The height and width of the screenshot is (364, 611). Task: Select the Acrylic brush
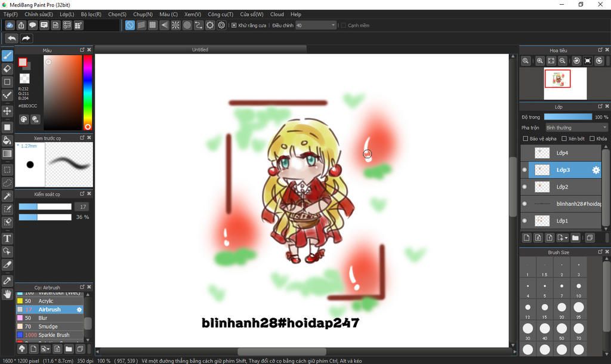tap(50, 301)
